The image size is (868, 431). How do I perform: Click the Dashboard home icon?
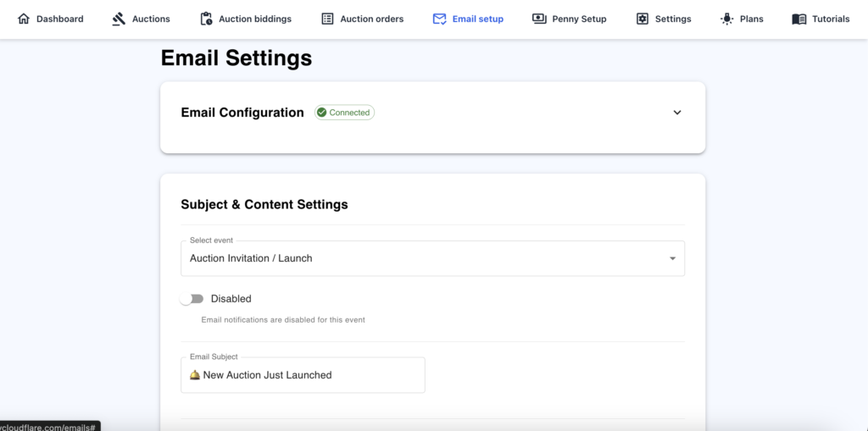coord(24,19)
